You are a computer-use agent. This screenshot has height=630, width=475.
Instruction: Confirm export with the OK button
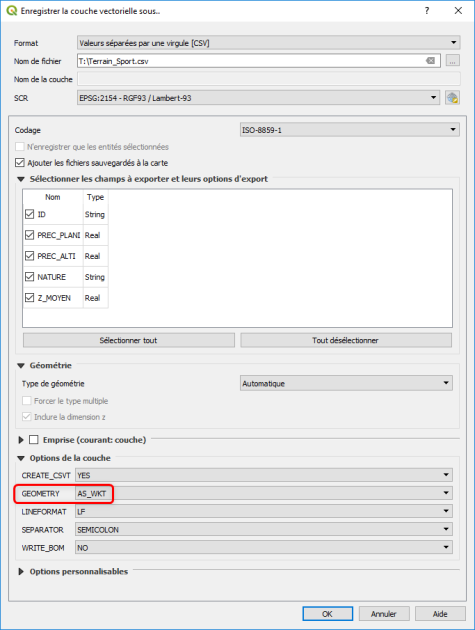click(x=328, y=614)
